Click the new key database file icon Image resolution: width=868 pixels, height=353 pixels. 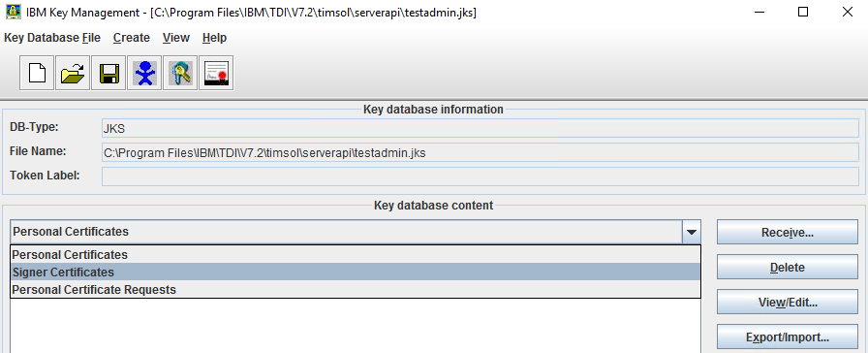tap(37, 73)
